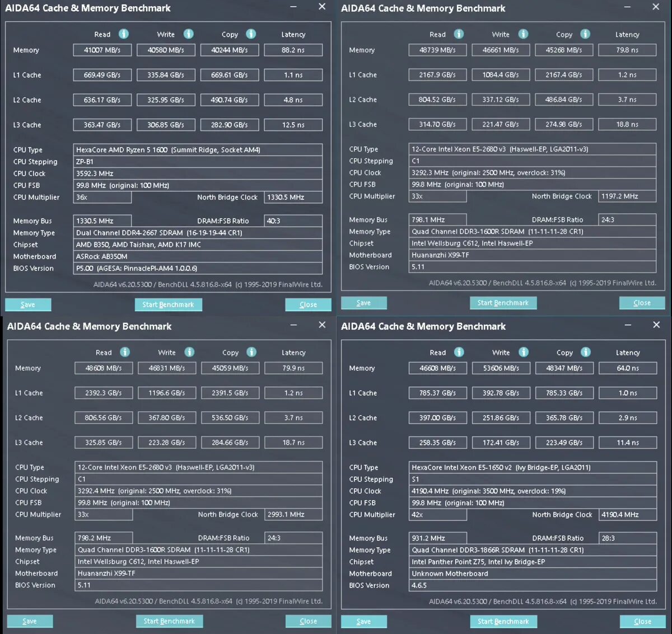Select DRAM:FSB ratio 40:3 value
The height and width of the screenshot is (634, 672).
click(293, 220)
